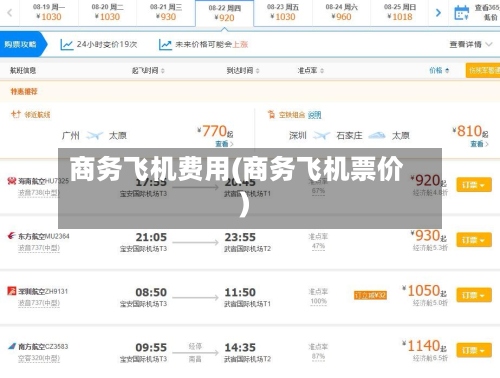The height and width of the screenshot is (378, 500).
Task: Open 订票 dropdown for ¥1140 flight
Action: coord(474,350)
